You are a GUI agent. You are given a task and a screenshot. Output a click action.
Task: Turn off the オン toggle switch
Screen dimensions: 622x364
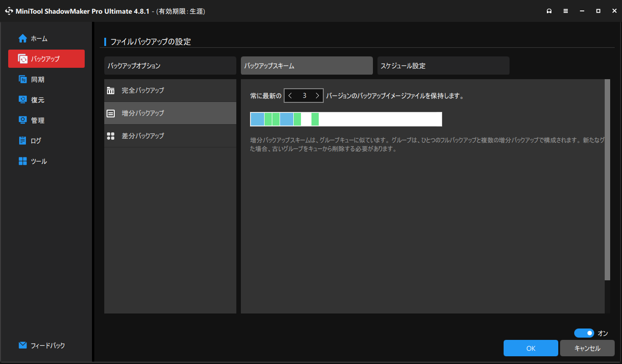pyautogui.click(x=584, y=333)
